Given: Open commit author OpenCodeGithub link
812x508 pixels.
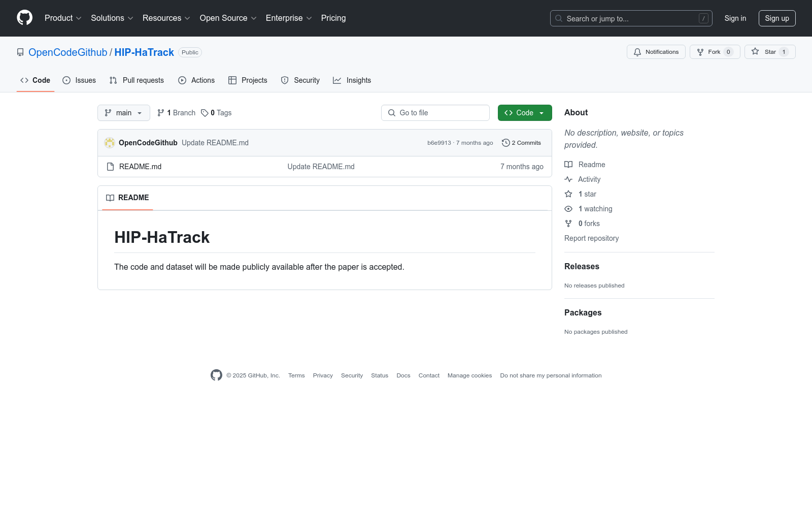Looking at the screenshot, I should click(148, 143).
